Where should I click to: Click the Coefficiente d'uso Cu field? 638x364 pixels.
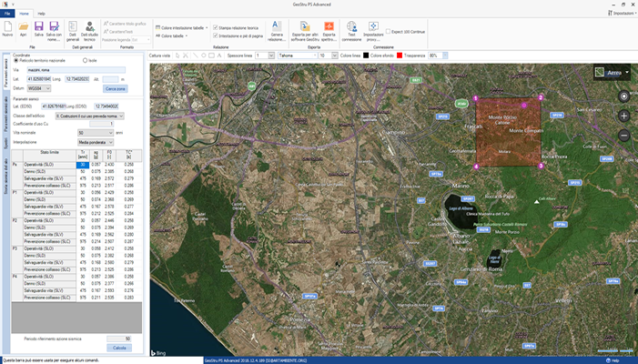[101, 124]
